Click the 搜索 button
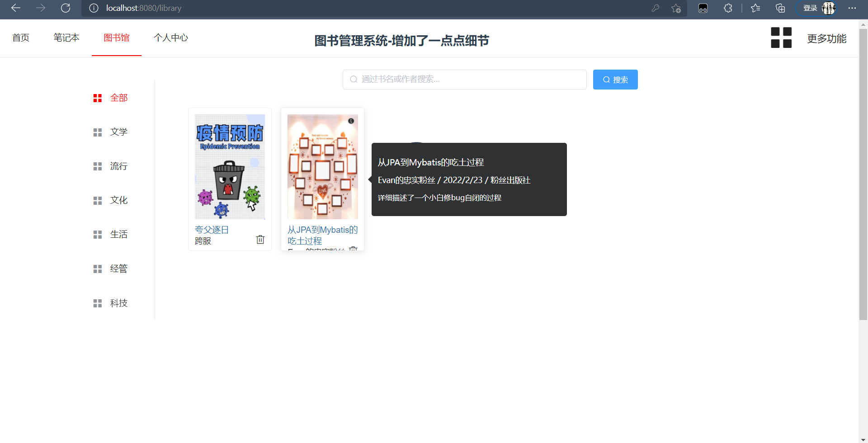 (x=615, y=79)
